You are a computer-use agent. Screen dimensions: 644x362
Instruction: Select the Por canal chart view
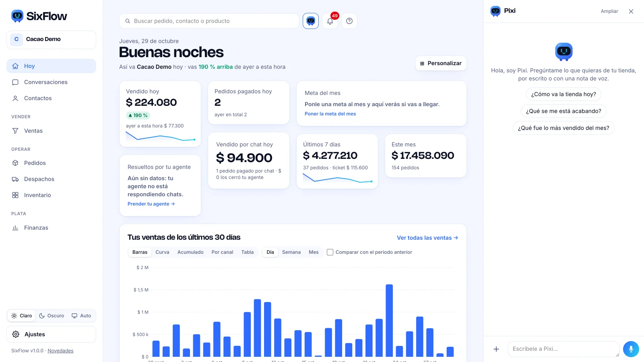tap(222, 252)
